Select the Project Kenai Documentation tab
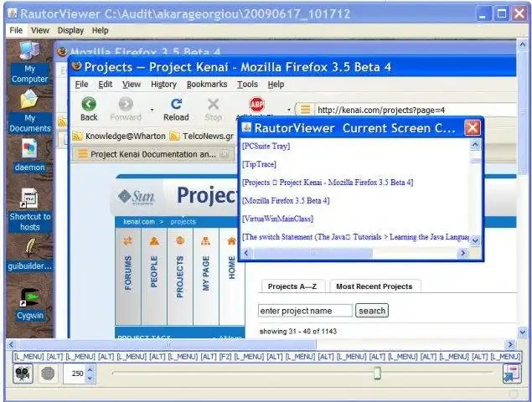The width and height of the screenshot is (532, 402). 152,154
